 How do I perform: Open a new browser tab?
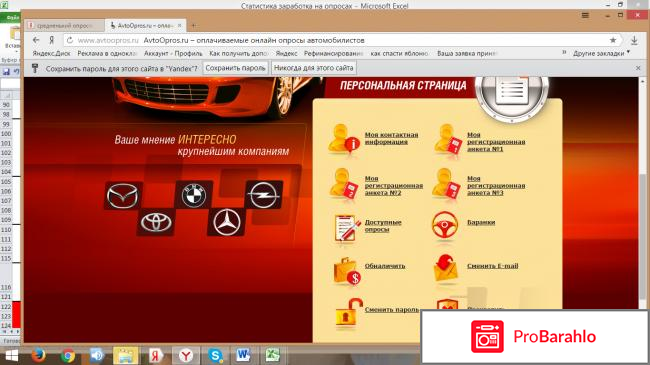194,26
